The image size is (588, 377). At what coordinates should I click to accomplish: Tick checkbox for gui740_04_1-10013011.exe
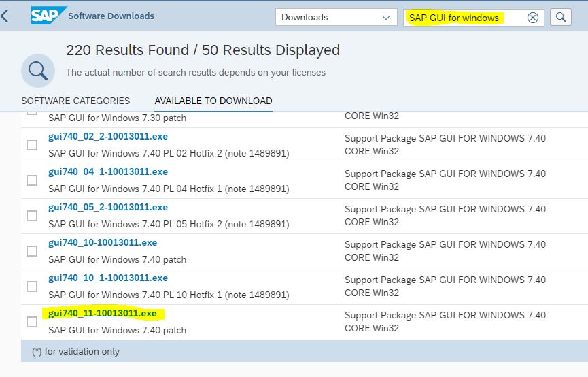pos(32,180)
